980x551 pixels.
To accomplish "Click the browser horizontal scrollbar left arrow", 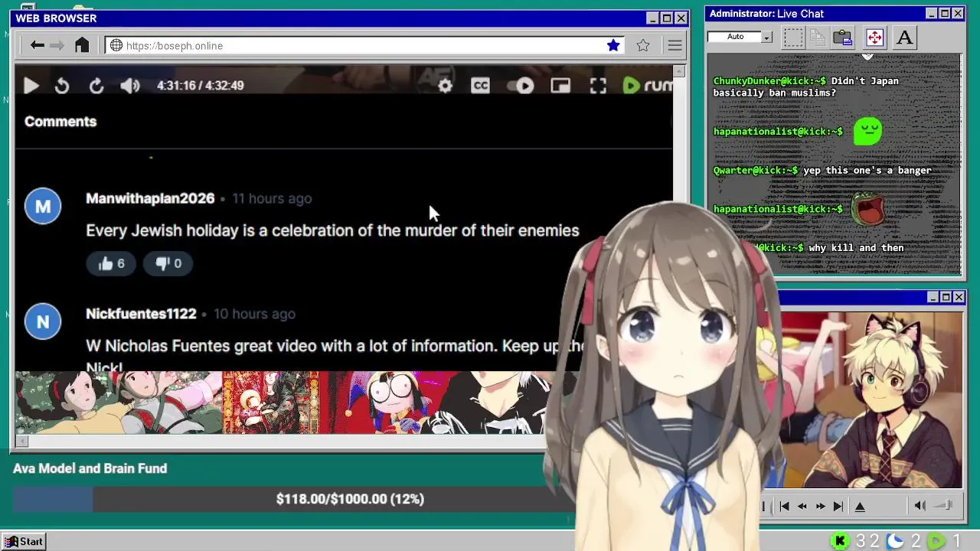I will (21, 441).
